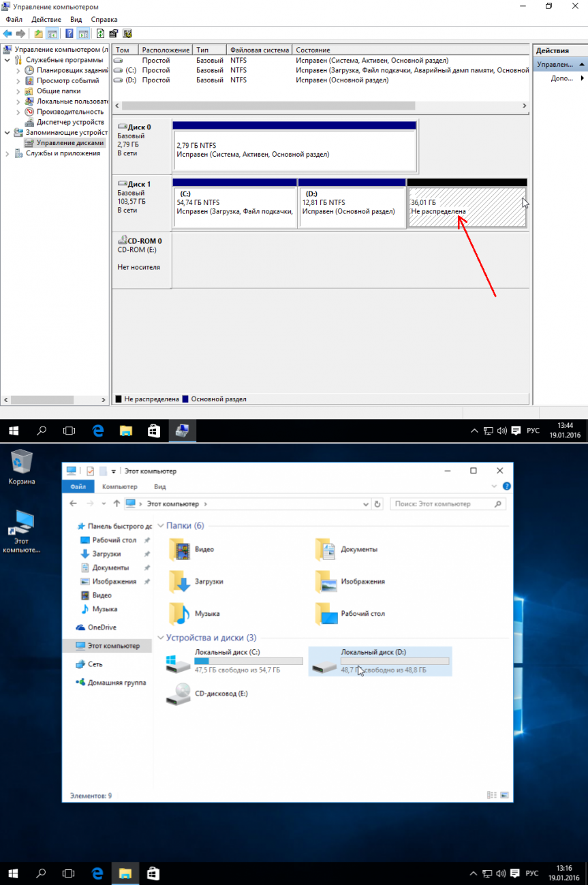Click the Состояние column header
This screenshot has width=588, height=885.
pyautogui.click(x=411, y=50)
